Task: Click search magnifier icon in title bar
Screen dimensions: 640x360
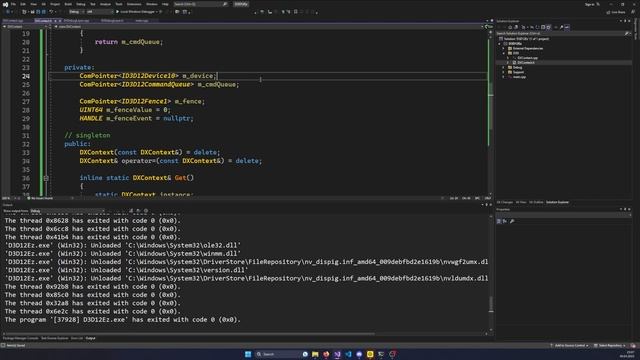Action: [x=224, y=4]
